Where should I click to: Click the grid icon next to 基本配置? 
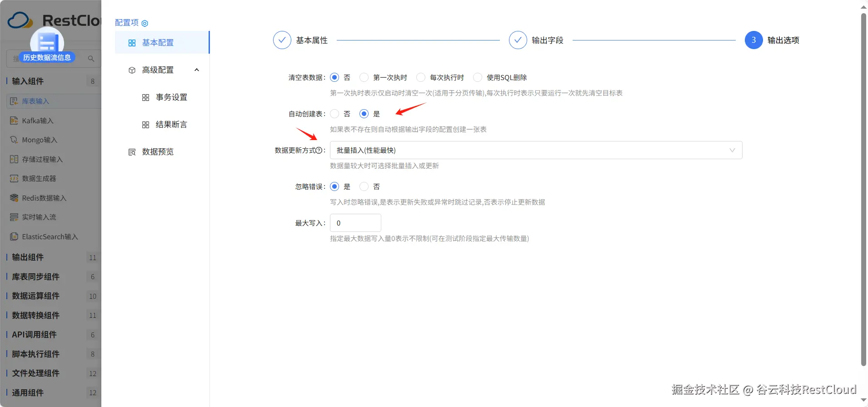point(132,43)
